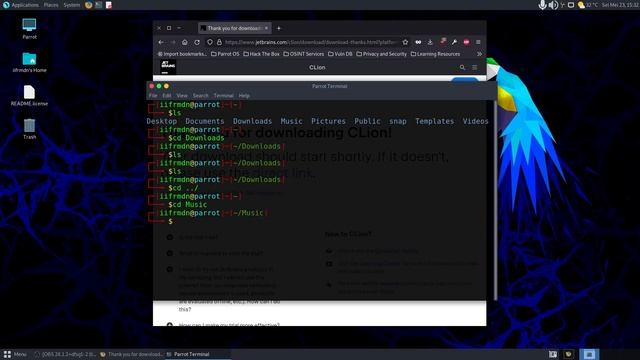Open the Hack The Box bookmarks folder
The height and width of the screenshot is (360, 640).
tap(262, 54)
